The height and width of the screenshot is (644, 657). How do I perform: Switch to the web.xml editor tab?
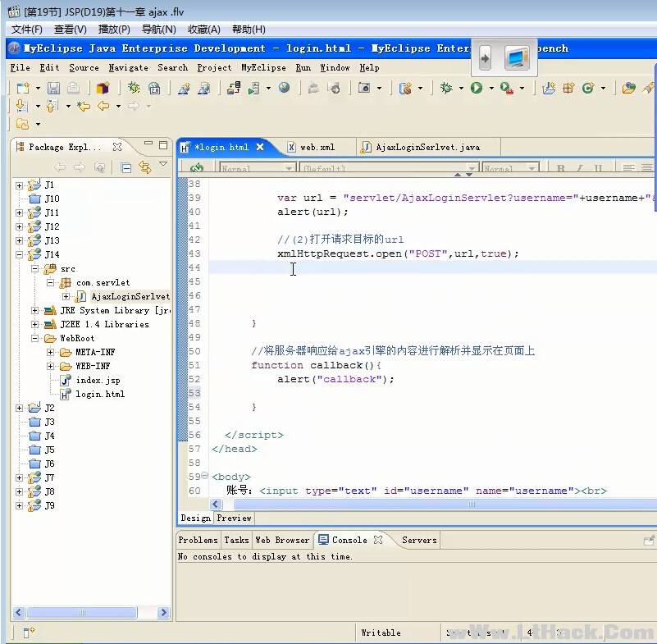point(317,148)
